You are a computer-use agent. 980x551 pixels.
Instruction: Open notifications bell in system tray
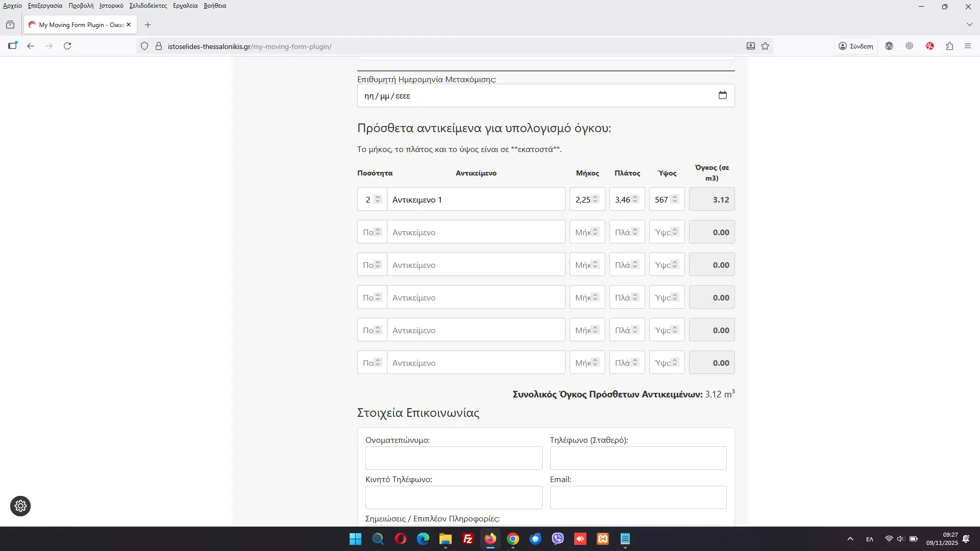point(966,539)
